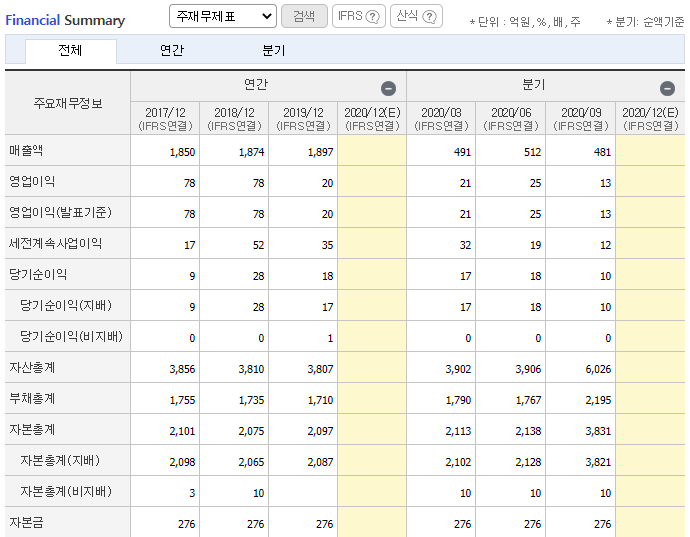Image resolution: width=690 pixels, height=537 pixels.
Task: Click the 1,874 매출액 value for 2018/12
Action: 251,152
